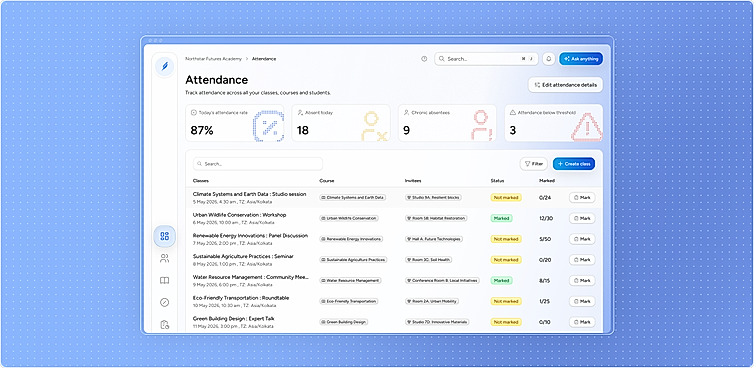The image size is (754, 368).
Task: Click Mark button for Water Resource Management row
Action: tap(582, 280)
